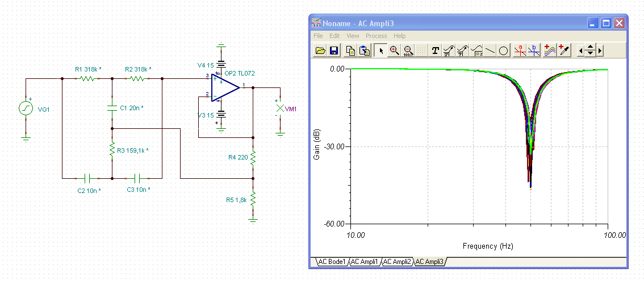
Task: Open the Process menu
Action: [376, 36]
